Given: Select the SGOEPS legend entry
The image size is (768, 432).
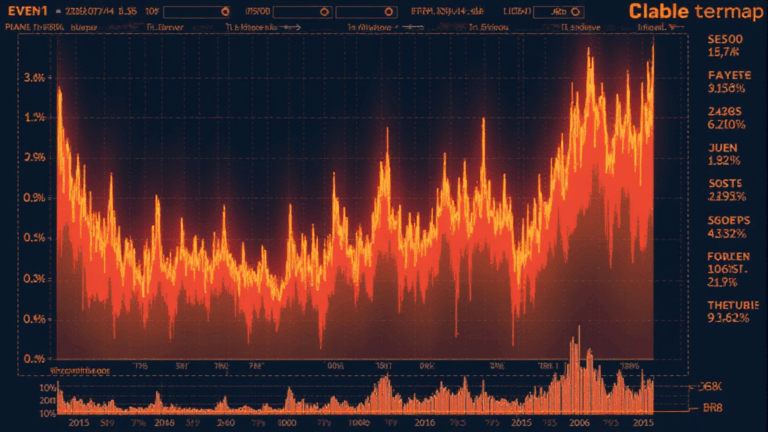Looking at the screenshot, I should 728,227.
